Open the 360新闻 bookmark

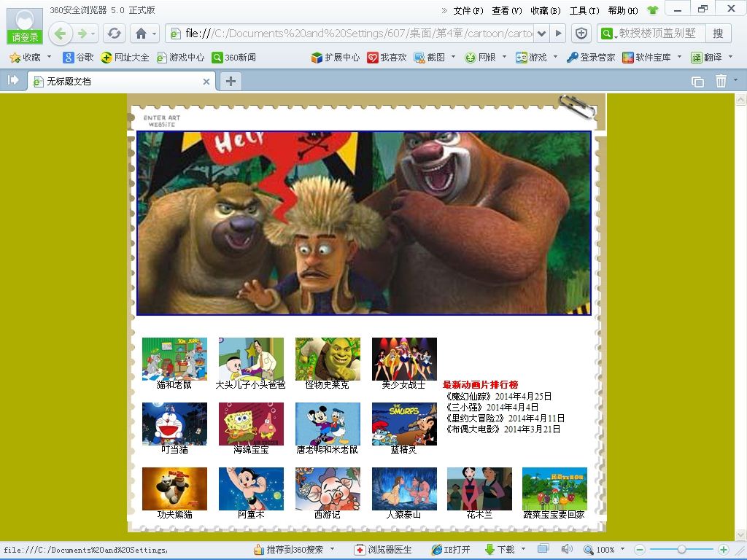234,58
